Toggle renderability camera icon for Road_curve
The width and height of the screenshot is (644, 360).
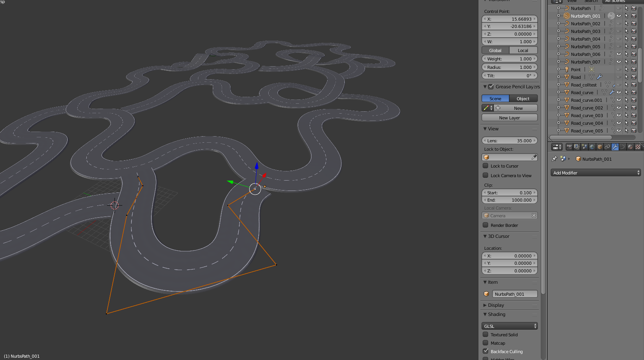coord(634,92)
